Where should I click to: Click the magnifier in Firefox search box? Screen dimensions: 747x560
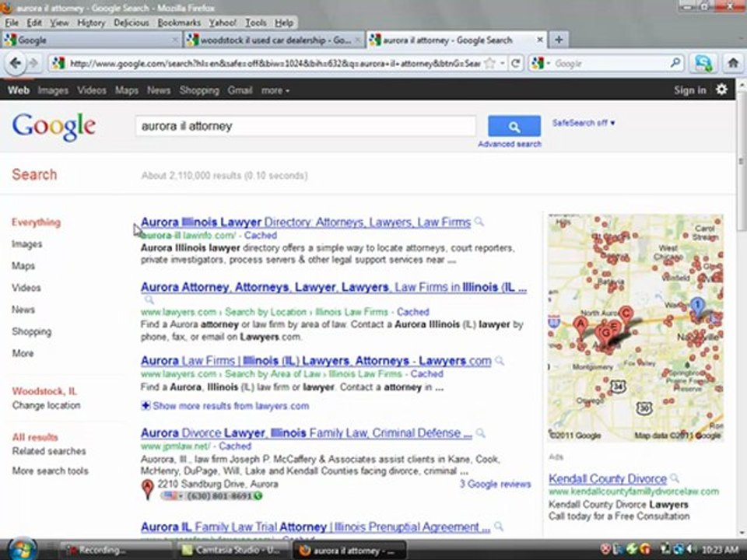point(675,63)
